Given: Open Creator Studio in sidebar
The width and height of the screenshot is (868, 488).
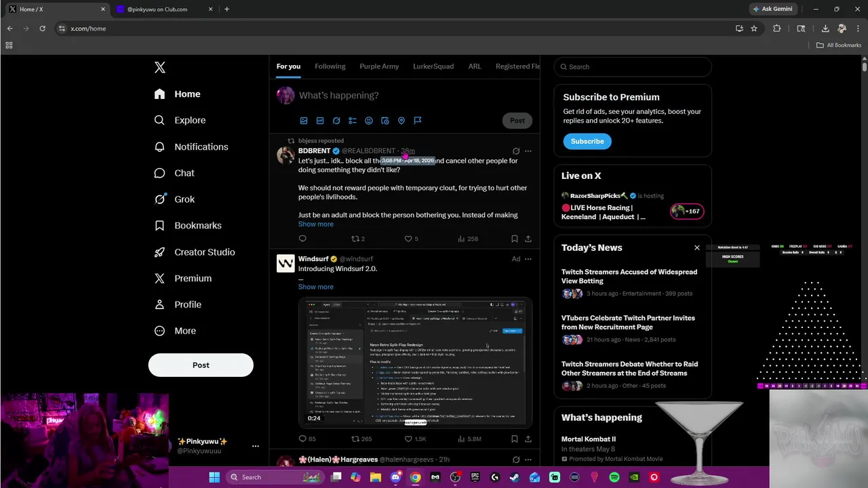Looking at the screenshot, I should (195, 251).
